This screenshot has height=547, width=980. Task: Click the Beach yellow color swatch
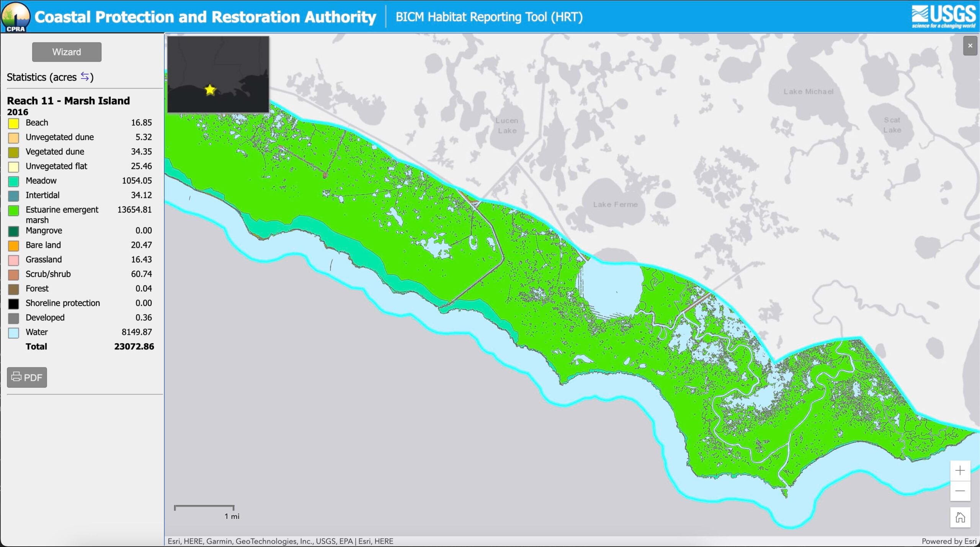(13, 123)
